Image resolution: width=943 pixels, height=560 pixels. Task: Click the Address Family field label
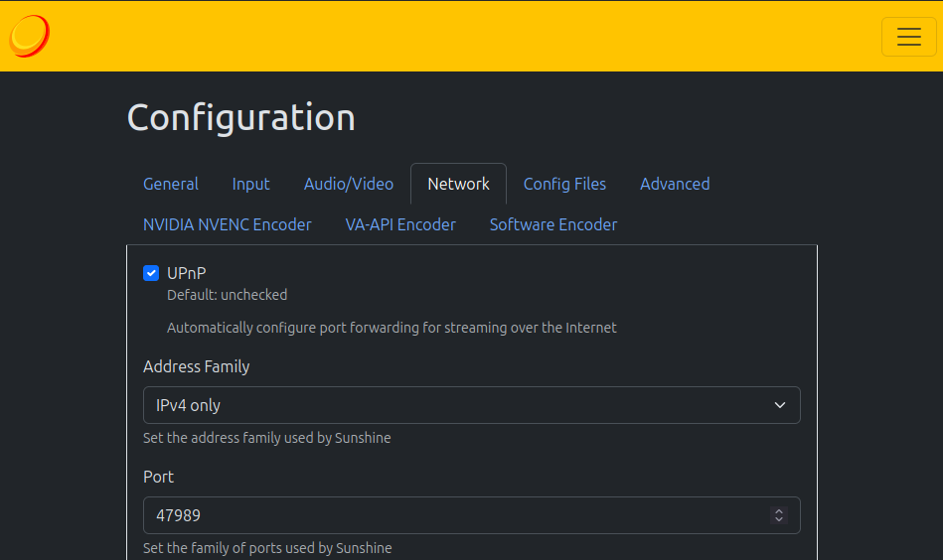point(197,366)
